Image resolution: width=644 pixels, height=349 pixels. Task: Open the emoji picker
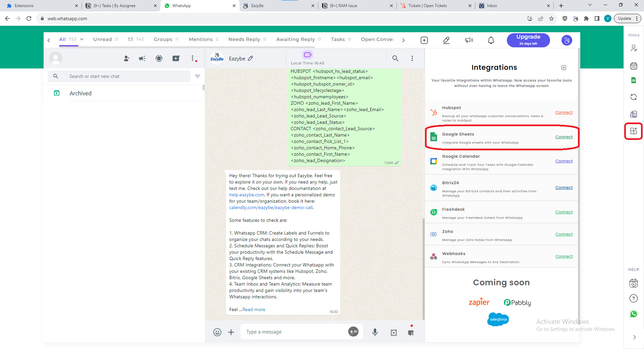click(x=217, y=332)
